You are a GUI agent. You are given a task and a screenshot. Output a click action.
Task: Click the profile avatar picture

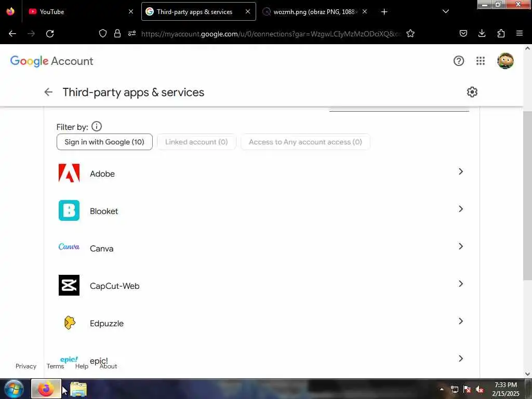[x=505, y=61]
